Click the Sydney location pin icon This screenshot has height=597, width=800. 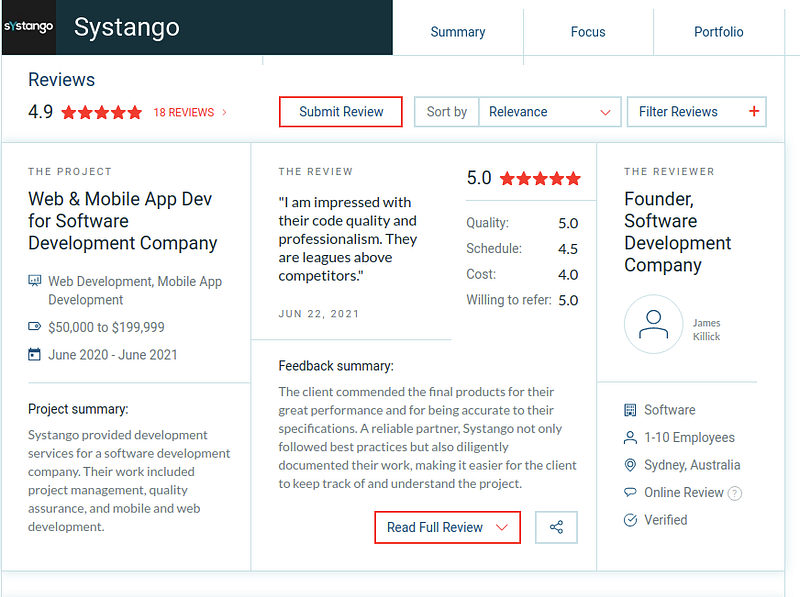[630, 465]
